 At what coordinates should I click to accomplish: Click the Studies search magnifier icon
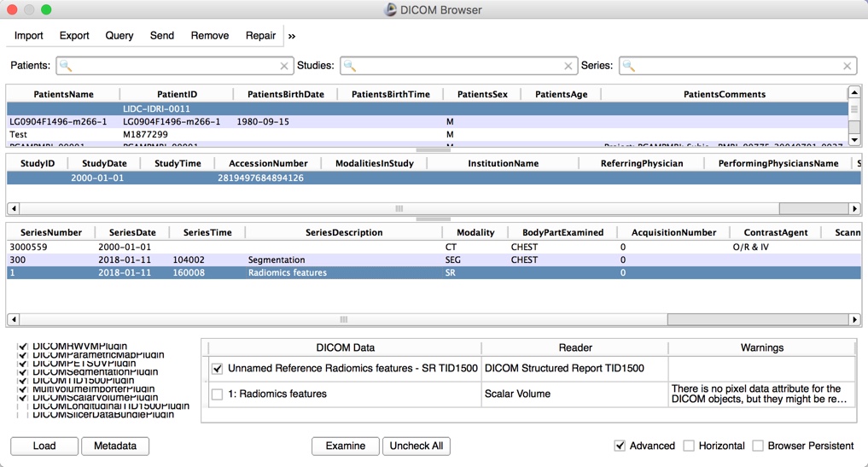coord(349,66)
